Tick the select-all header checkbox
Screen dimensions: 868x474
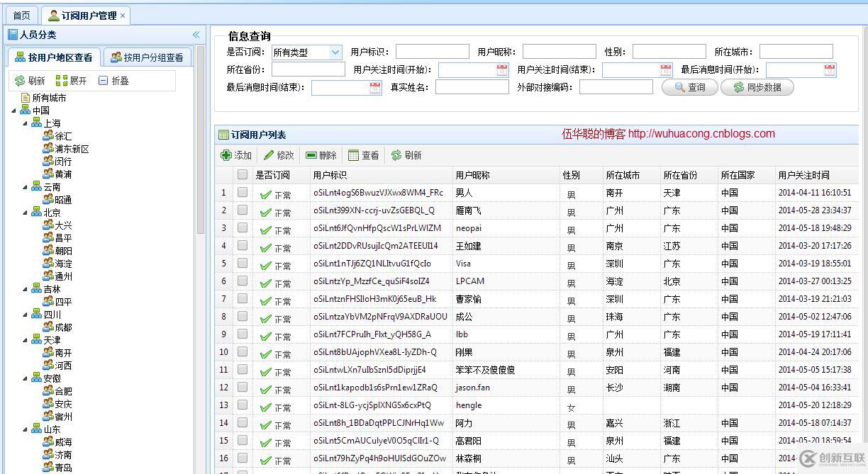(x=243, y=174)
